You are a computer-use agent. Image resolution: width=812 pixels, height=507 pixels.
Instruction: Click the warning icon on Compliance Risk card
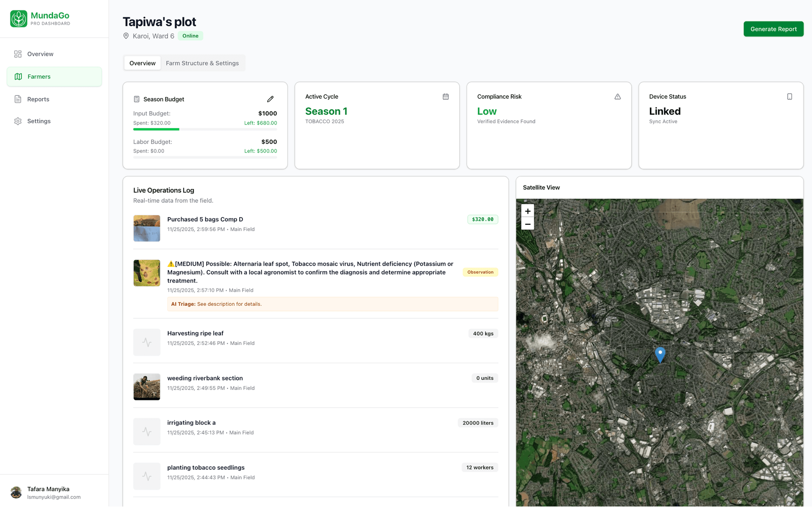[618, 96]
